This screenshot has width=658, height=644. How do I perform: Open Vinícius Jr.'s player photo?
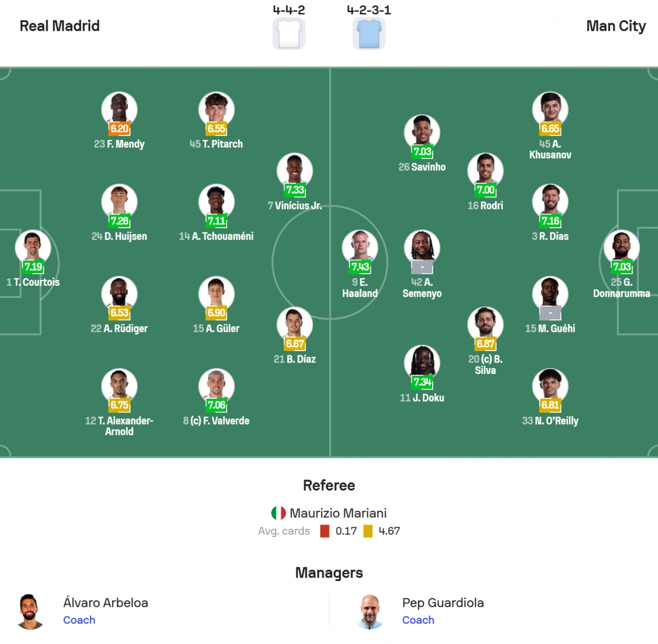tap(295, 170)
